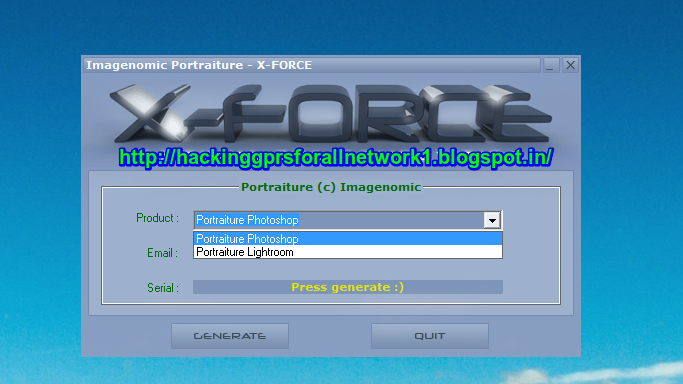Open the Product dropdown arrow
The width and height of the screenshot is (683, 384).
click(492, 220)
